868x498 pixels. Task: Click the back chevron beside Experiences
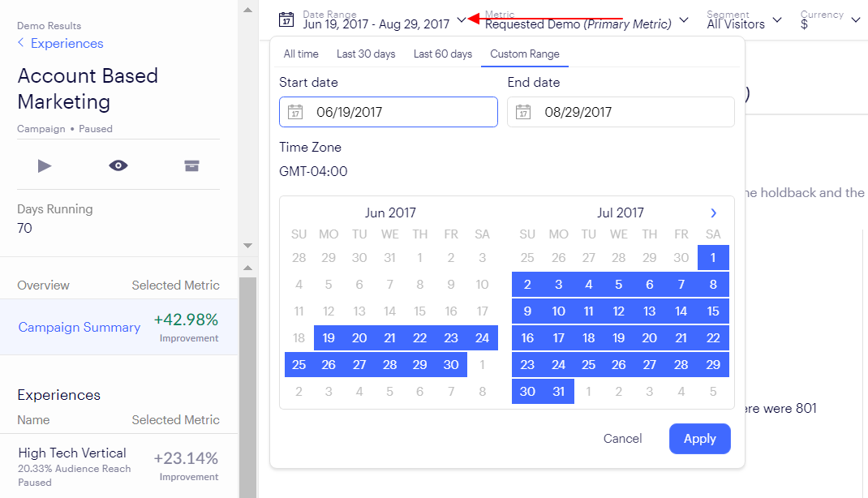click(x=20, y=43)
